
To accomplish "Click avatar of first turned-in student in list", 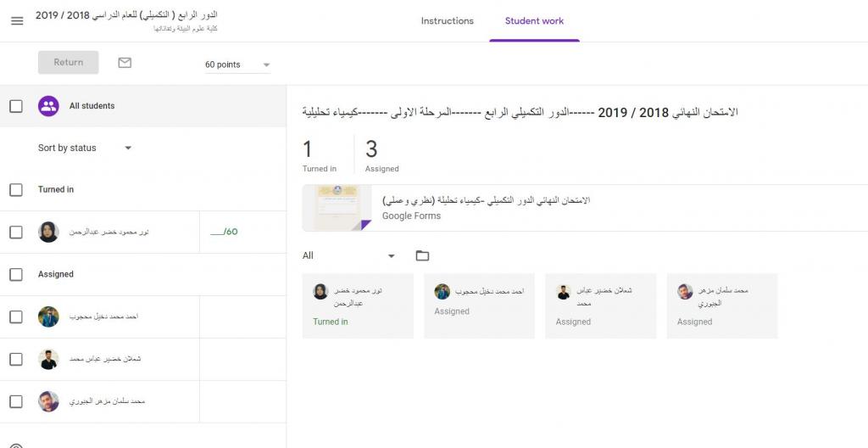I will tap(48, 232).
